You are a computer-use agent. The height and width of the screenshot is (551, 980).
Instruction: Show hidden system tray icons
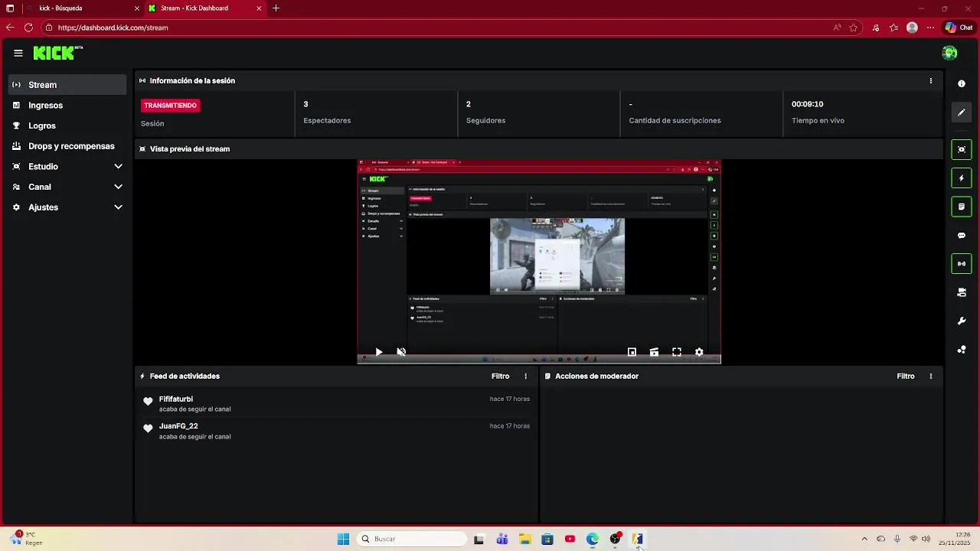864,539
